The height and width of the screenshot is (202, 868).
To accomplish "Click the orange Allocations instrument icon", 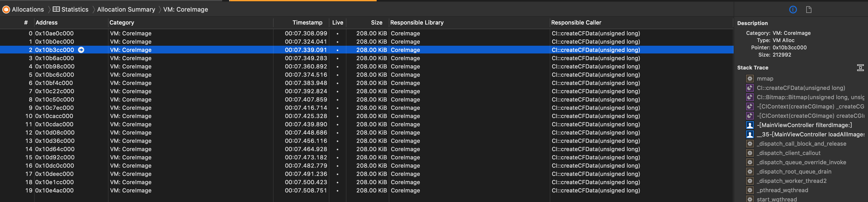I will pos(6,9).
